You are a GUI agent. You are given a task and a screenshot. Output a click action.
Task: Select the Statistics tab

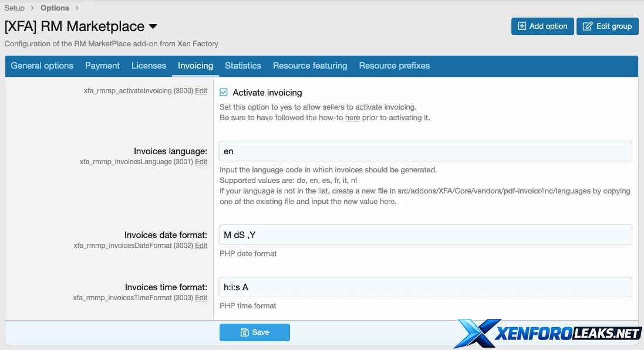click(x=243, y=66)
